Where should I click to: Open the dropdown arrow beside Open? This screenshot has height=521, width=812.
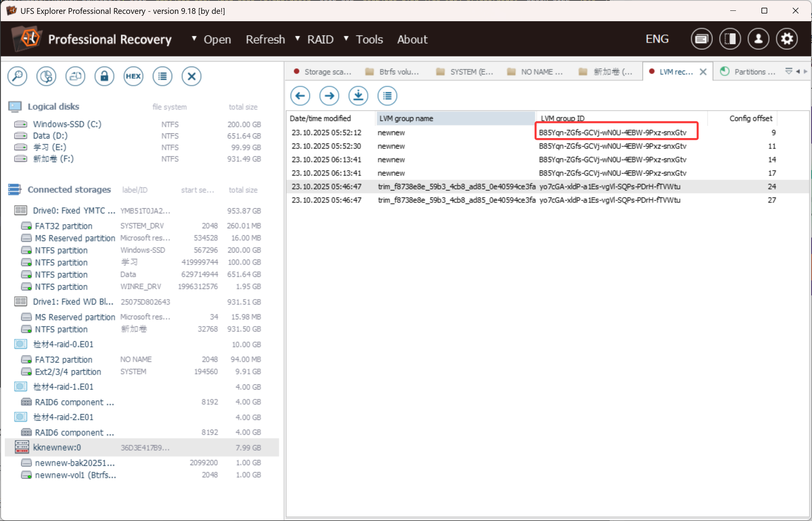click(194, 39)
